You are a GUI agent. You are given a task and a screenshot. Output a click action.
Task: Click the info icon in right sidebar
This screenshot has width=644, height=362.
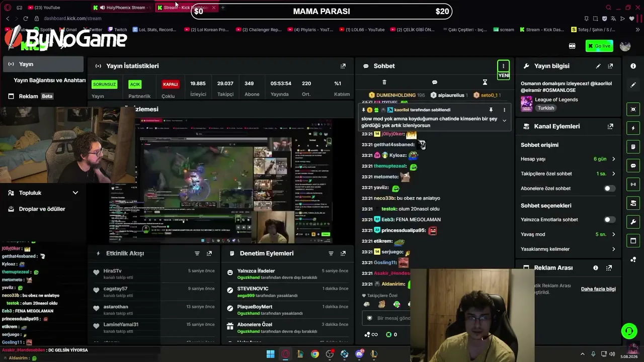pyautogui.click(x=633, y=66)
